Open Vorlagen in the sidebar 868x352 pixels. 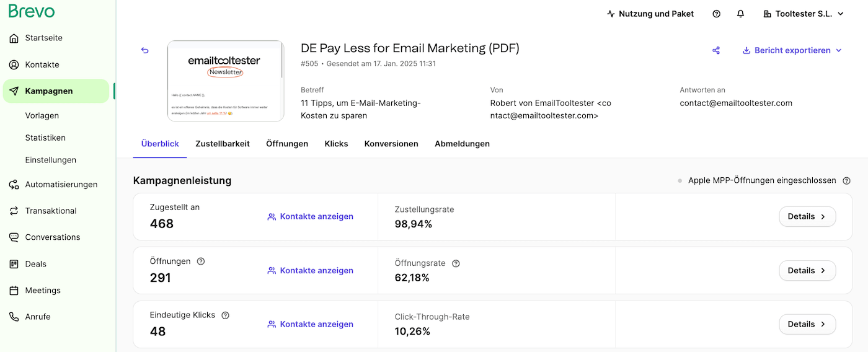[x=42, y=116]
